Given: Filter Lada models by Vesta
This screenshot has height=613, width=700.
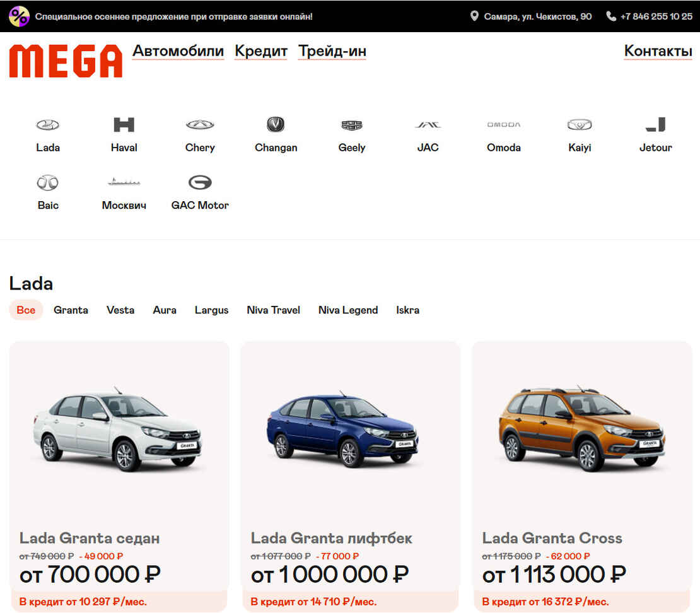Looking at the screenshot, I should [120, 310].
